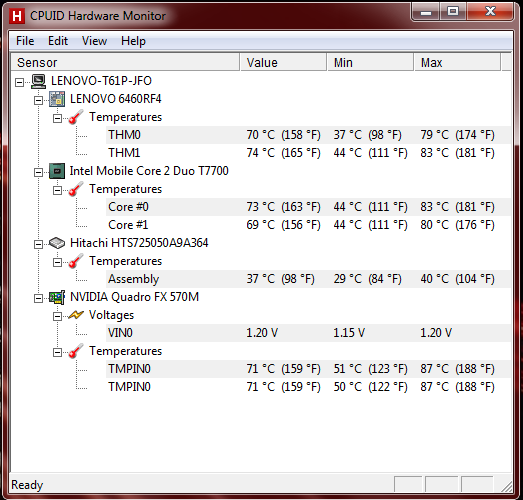The height and width of the screenshot is (500, 523).
Task: Collapse Temperatures under Intel Core 2 Duo
Action: coord(57,190)
